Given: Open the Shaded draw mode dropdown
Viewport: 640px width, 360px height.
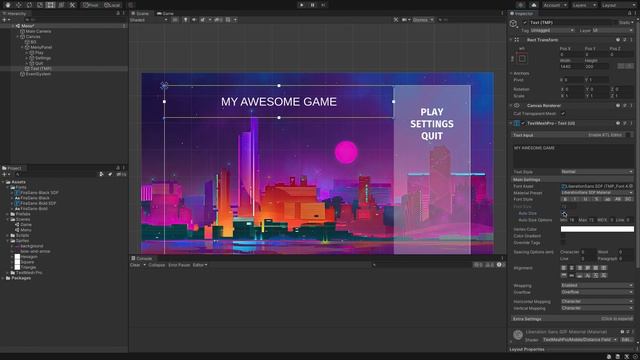Looking at the screenshot, I should (149, 20).
